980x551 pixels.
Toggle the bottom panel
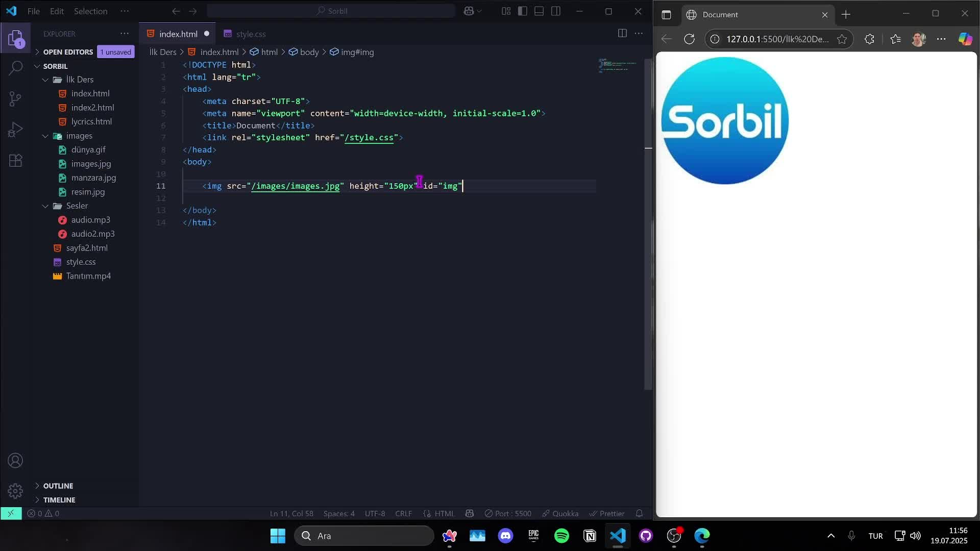tap(539, 11)
